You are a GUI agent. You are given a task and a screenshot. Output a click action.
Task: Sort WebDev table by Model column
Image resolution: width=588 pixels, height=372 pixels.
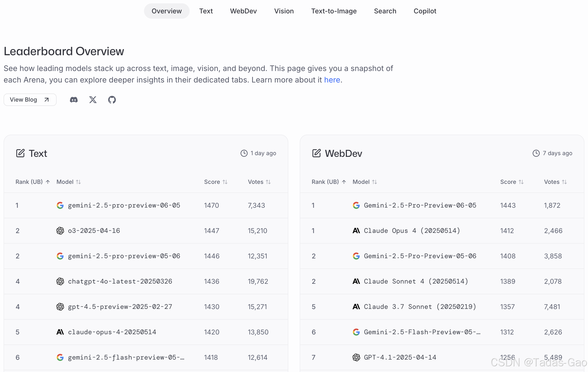[x=365, y=182]
